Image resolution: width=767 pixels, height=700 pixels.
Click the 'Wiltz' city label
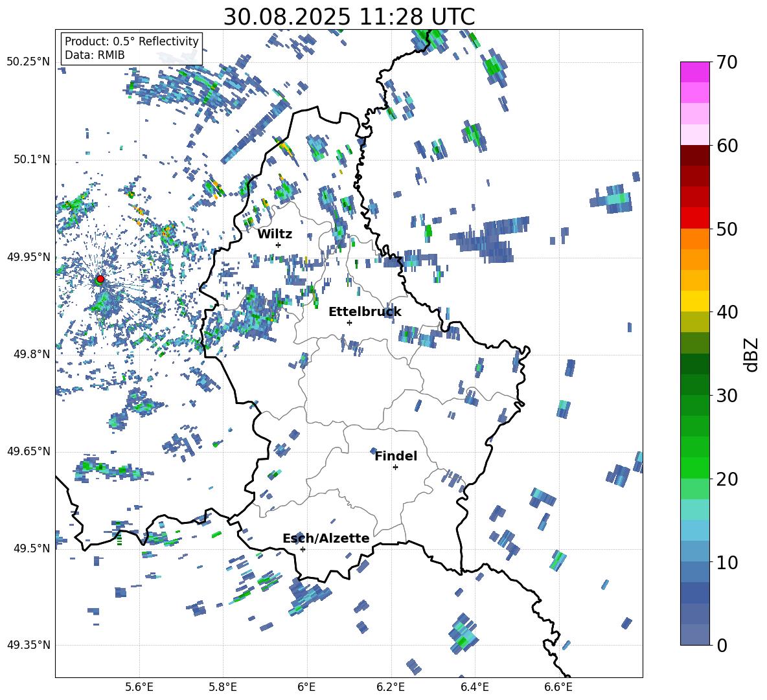[x=275, y=234]
